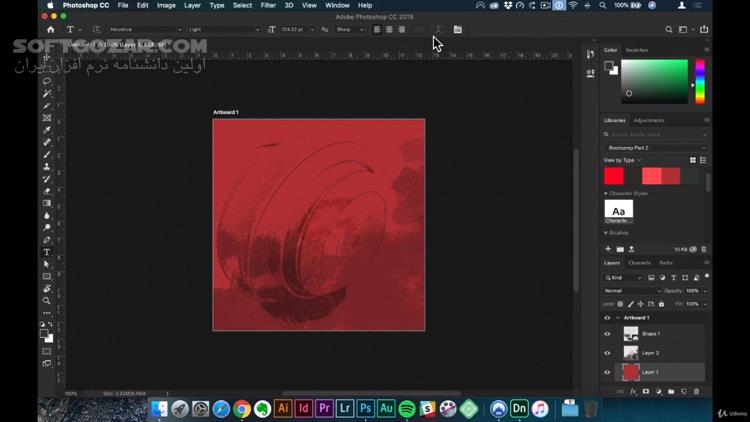Image resolution: width=750 pixels, height=422 pixels.
Task: Select the Rectangle shape tool
Action: (x=47, y=277)
